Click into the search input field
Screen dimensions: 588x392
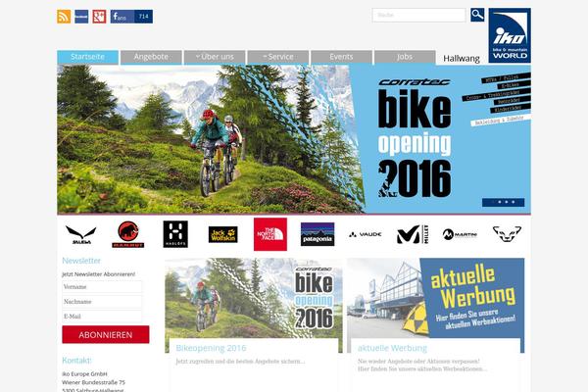pyautogui.click(x=418, y=15)
